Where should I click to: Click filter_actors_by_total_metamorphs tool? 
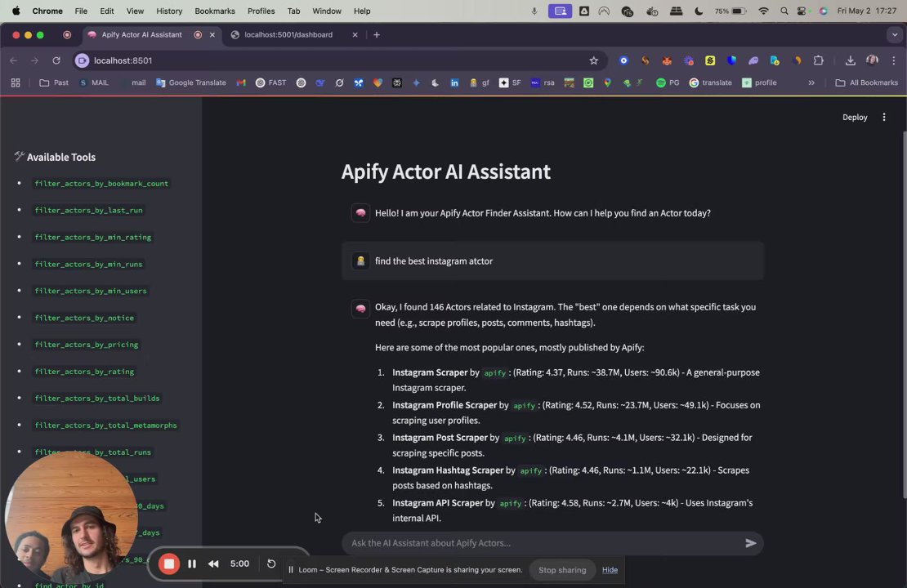[x=105, y=425]
